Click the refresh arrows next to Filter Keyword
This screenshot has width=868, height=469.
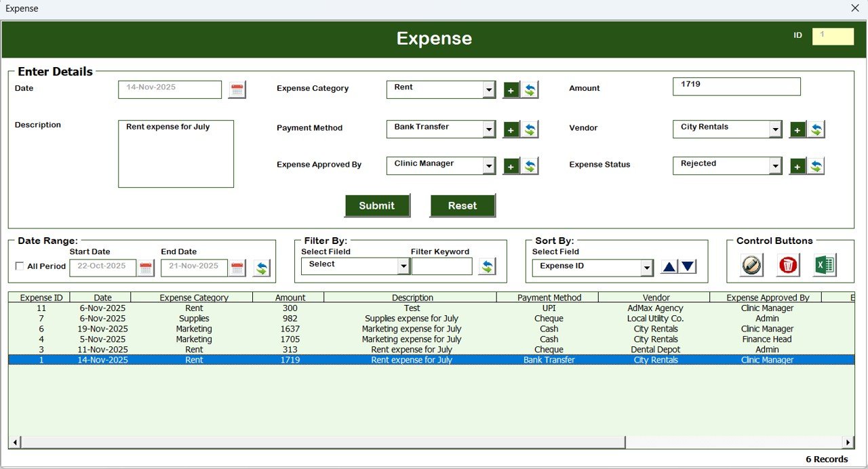pos(486,266)
